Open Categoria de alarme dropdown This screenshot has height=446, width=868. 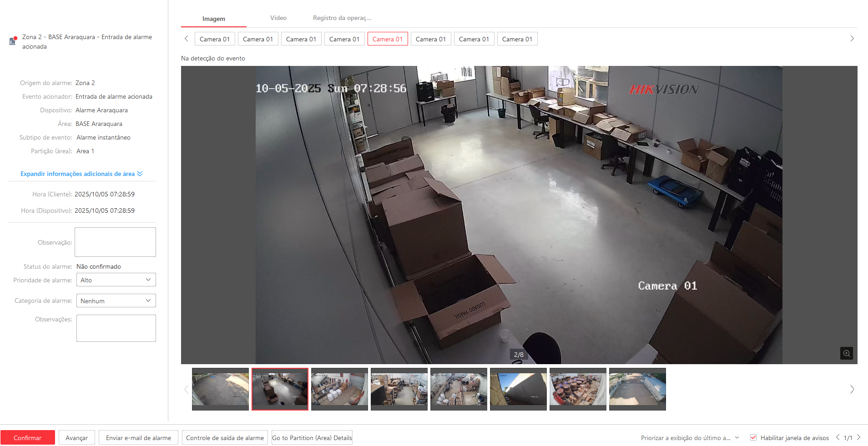(116, 301)
